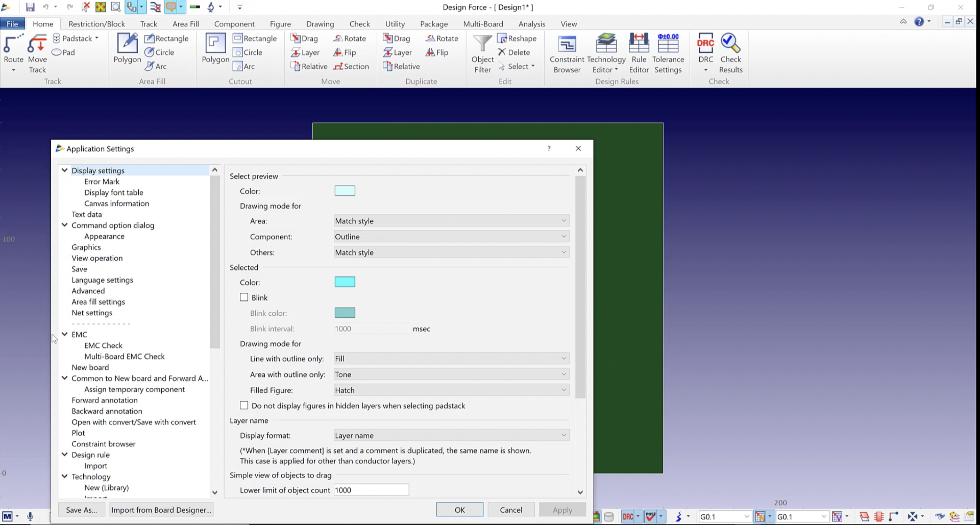
Task: Select Cutout Circle tool
Action: 247,52
